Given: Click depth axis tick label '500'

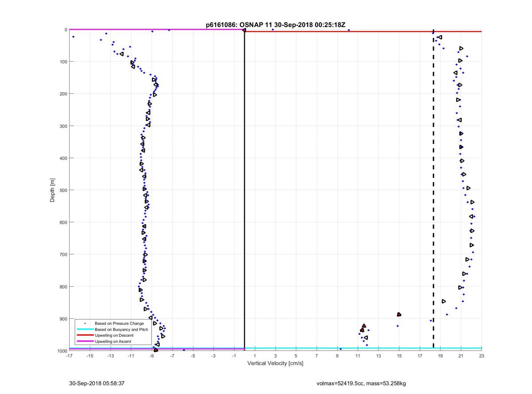Looking at the screenshot, I should (63, 190).
